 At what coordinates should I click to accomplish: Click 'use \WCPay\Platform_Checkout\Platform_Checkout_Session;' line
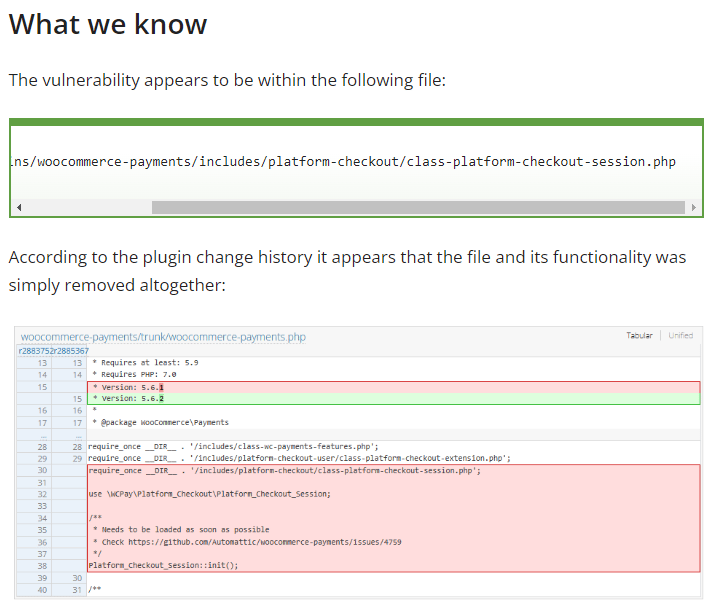209,494
